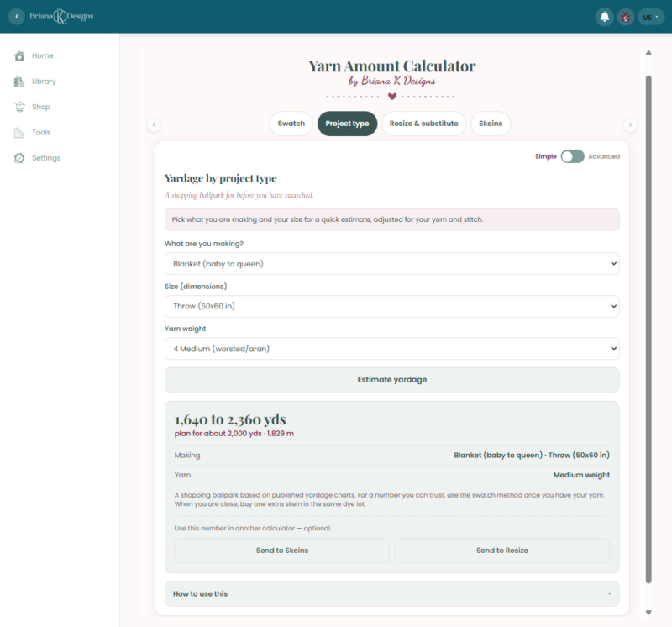Click the scrollbar up arrow
The height and width of the screenshot is (627, 672).
648,53
